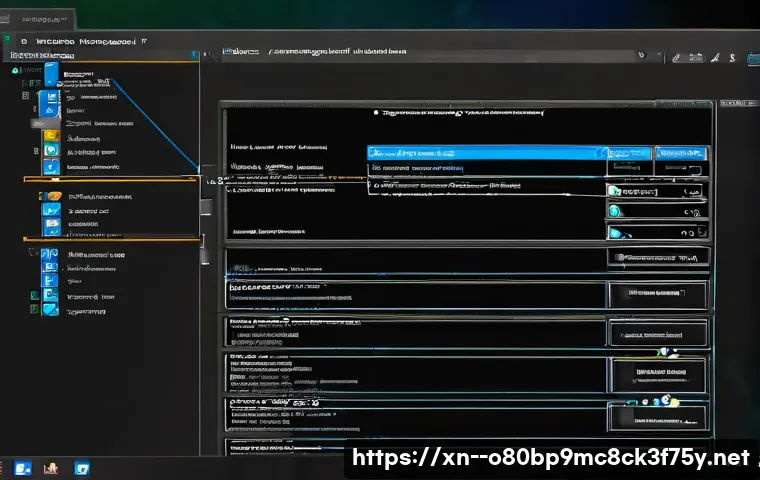Click the S-shaped icon in the top toolbar
Screen dimensions: 760x480
(x=732, y=58)
